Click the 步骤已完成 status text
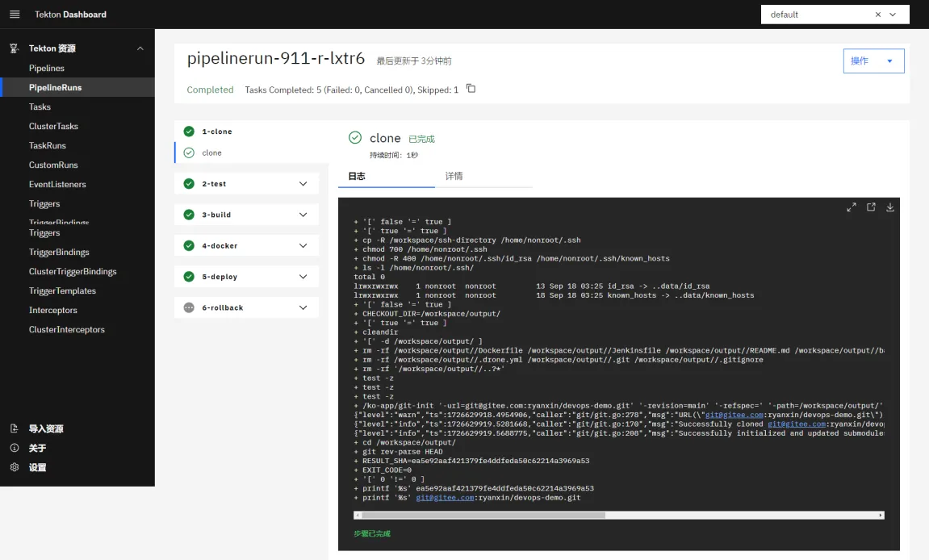This screenshot has height=560, width=929. click(x=372, y=534)
